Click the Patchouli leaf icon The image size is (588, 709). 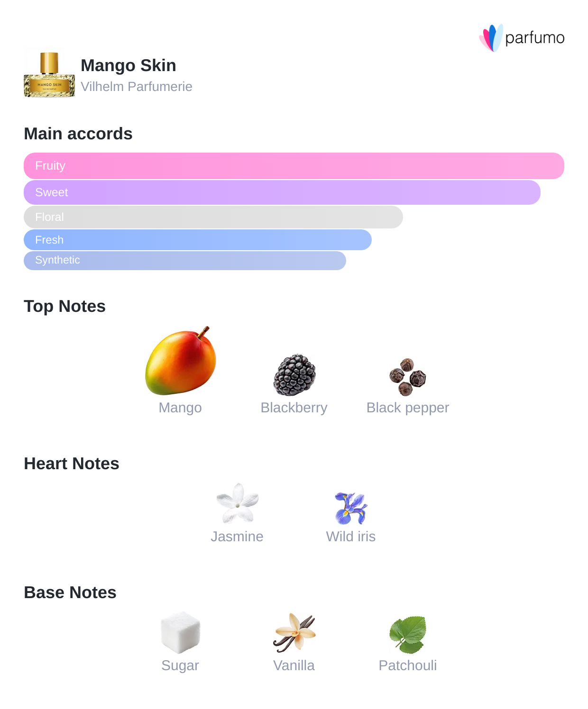coord(408,634)
